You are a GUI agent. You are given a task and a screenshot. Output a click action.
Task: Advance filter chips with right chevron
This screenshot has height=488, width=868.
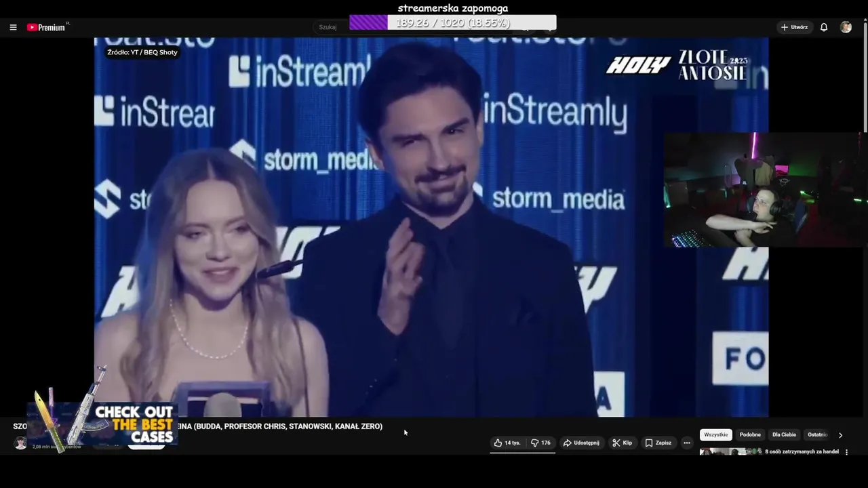point(840,435)
